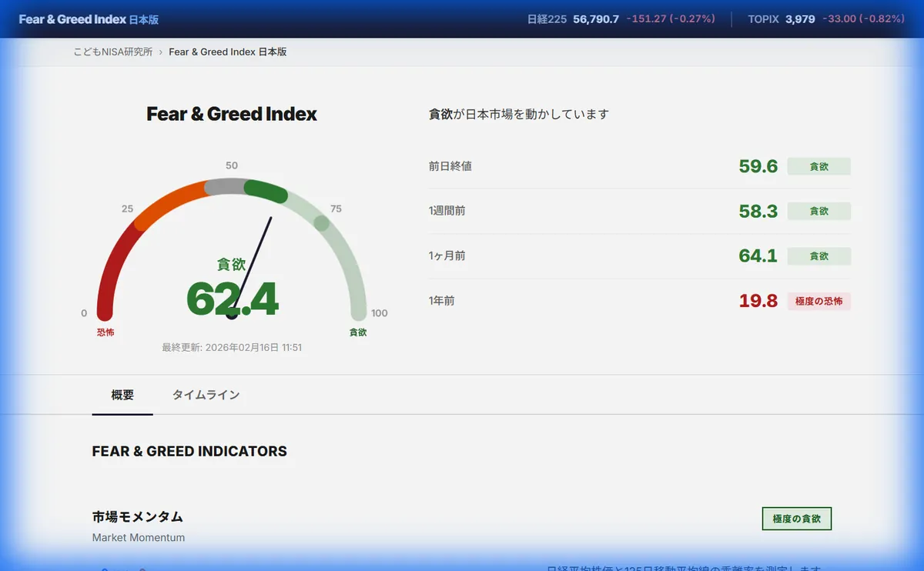Click the TOPIX ticker value 3,979
924x571 pixels.
pos(800,19)
